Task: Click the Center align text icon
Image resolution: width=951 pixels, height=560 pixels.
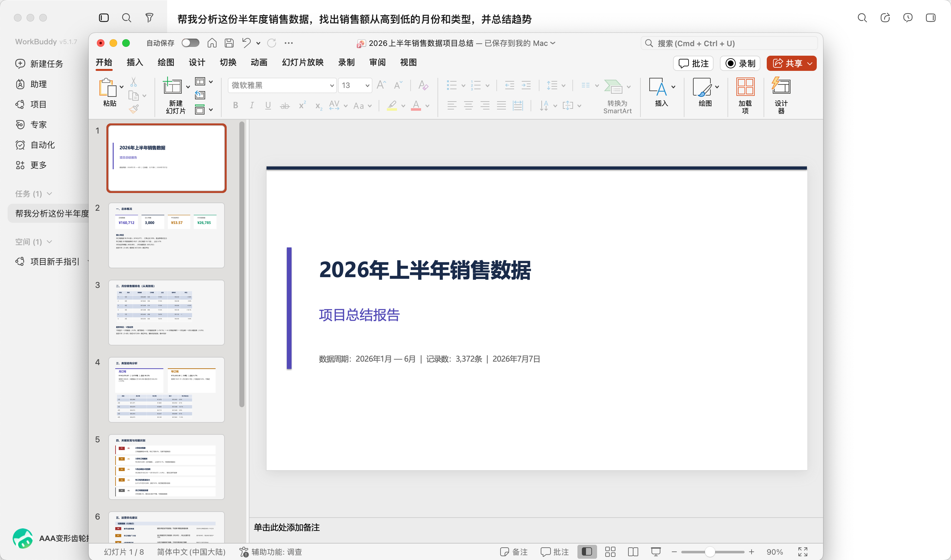Action: pos(468,105)
